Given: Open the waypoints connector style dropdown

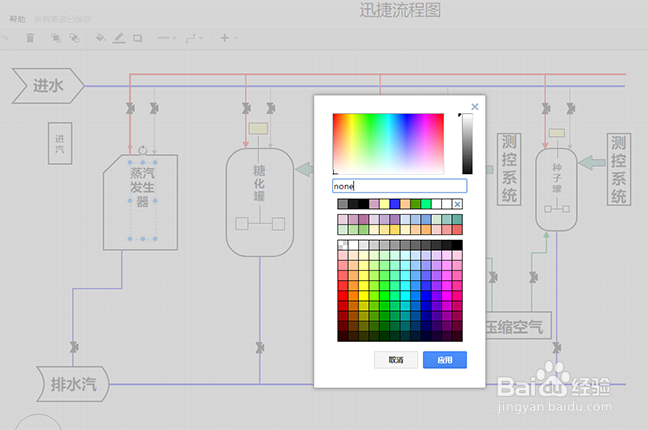Looking at the screenshot, I should click(194, 38).
